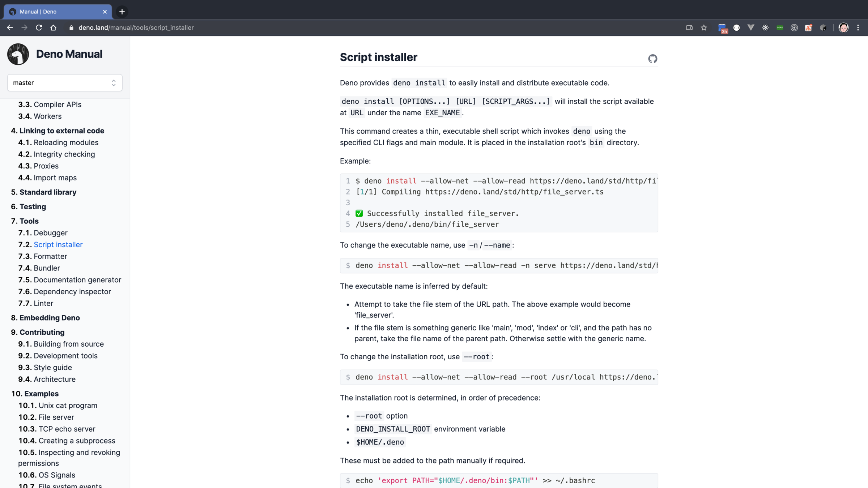Navigate to Linter page
This screenshot has height=488, width=868.
[43, 303]
